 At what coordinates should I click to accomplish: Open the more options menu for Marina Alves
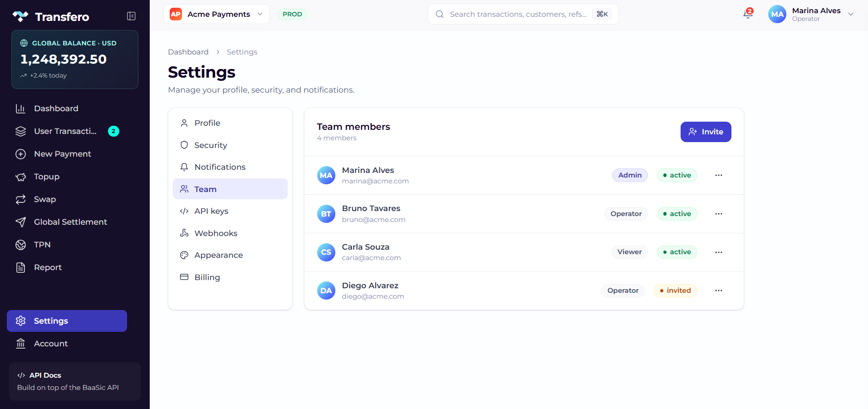(719, 175)
